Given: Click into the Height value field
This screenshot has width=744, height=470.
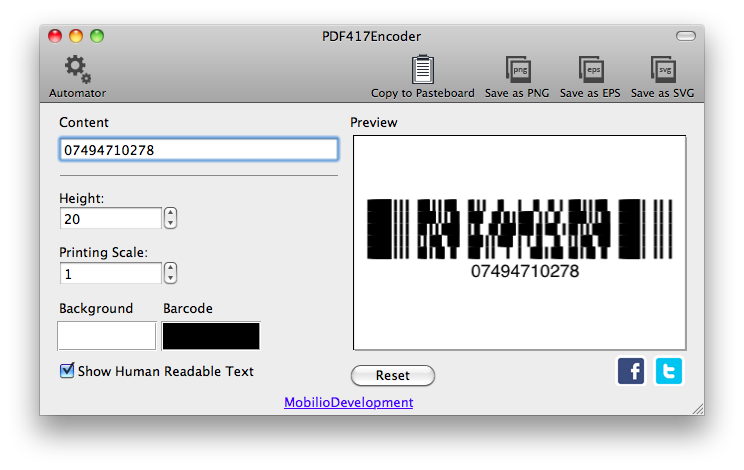Looking at the screenshot, I should 111,219.
